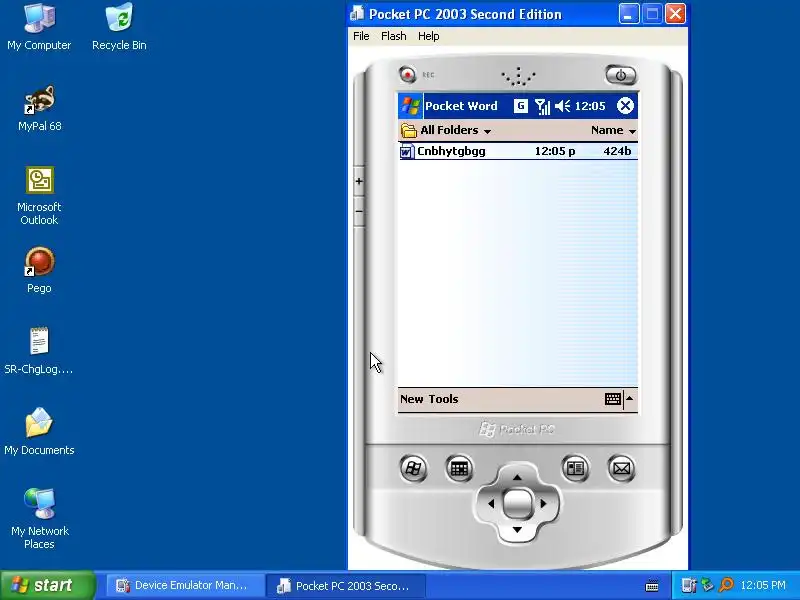Click the device Calendar hardware button
Viewport: 800px width, 600px height.
coord(459,468)
